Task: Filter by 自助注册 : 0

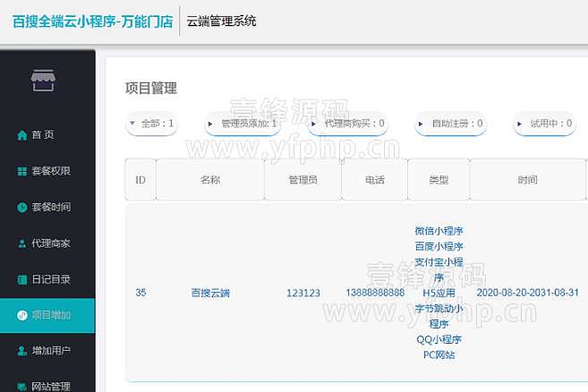Action: click(450, 123)
